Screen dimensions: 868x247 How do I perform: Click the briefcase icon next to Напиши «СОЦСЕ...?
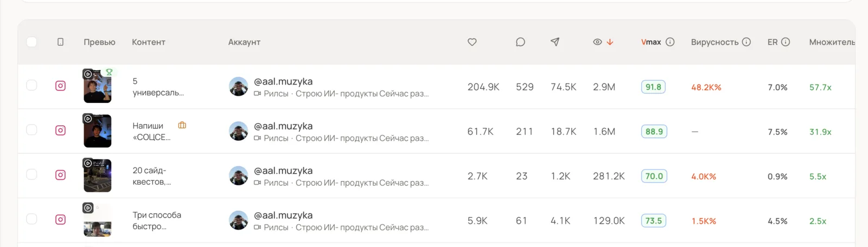point(182,125)
